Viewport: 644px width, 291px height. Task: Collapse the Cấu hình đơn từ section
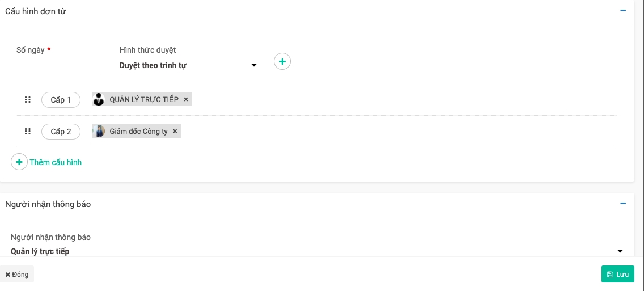tap(623, 11)
